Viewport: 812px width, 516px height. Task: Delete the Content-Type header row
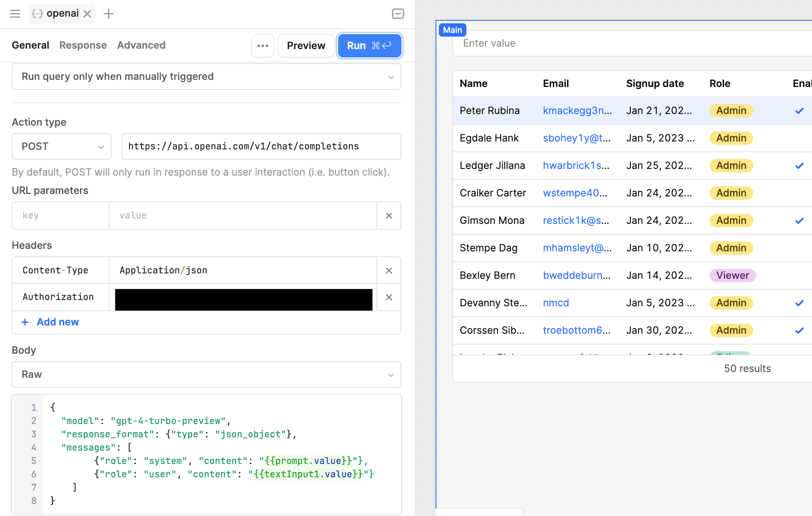(389, 270)
